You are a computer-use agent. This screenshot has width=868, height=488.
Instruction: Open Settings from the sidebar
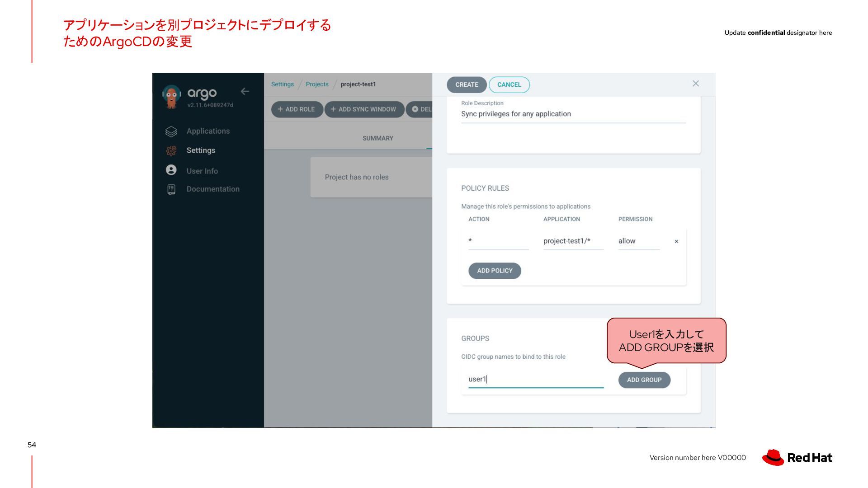point(201,150)
